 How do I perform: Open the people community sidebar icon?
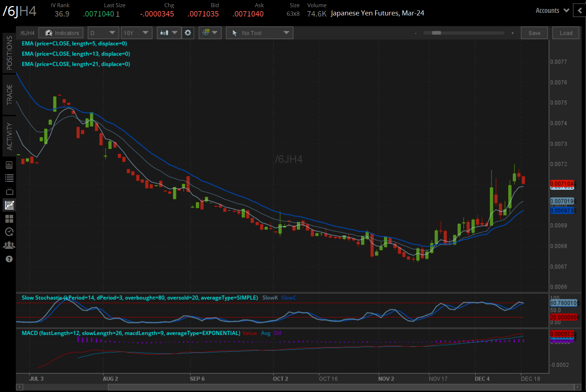pos(9,245)
